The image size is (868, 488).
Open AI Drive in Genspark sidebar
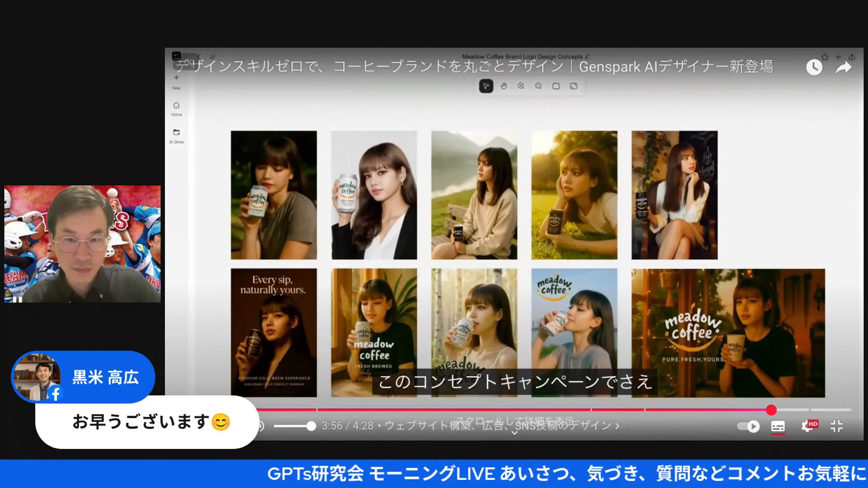176,136
